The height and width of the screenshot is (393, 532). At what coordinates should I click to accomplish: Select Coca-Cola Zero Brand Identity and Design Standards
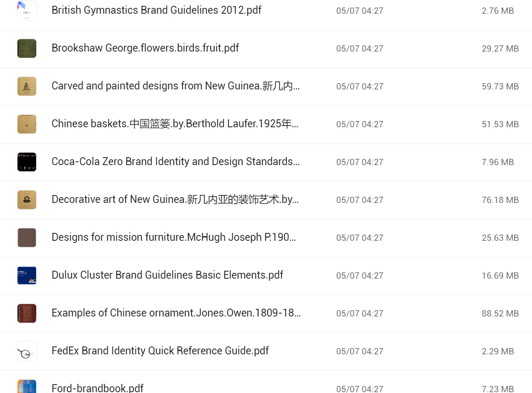pyautogui.click(x=175, y=161)
